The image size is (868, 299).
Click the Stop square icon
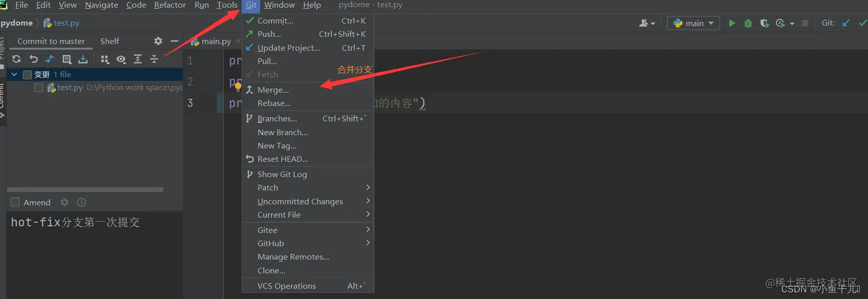(x=805, y=24)
